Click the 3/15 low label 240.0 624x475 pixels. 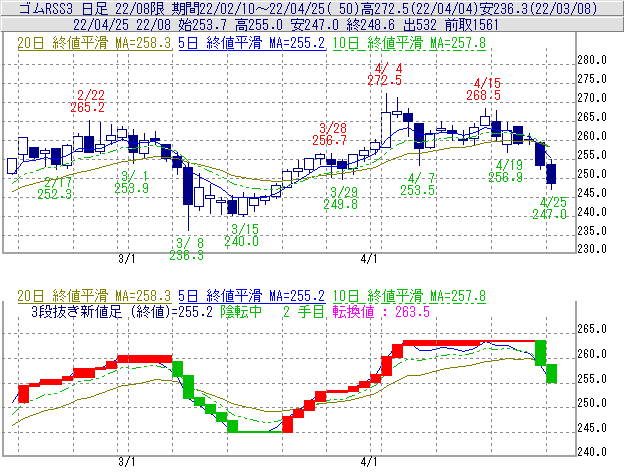(x=241, y=241)
